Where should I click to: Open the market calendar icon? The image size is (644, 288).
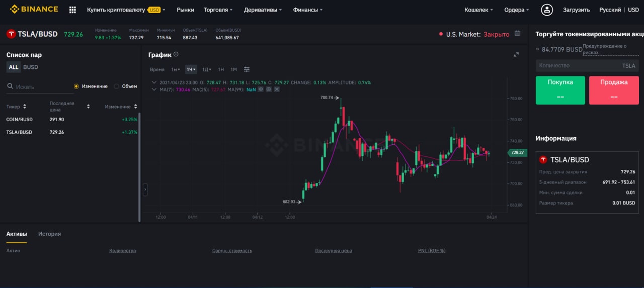click(x=518, y=34)
